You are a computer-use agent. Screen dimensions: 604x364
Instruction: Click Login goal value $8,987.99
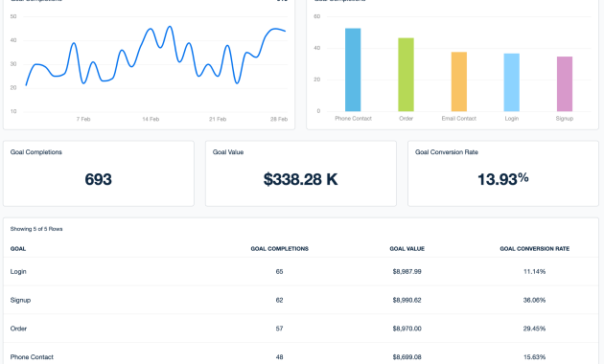[x=407, y=272]
